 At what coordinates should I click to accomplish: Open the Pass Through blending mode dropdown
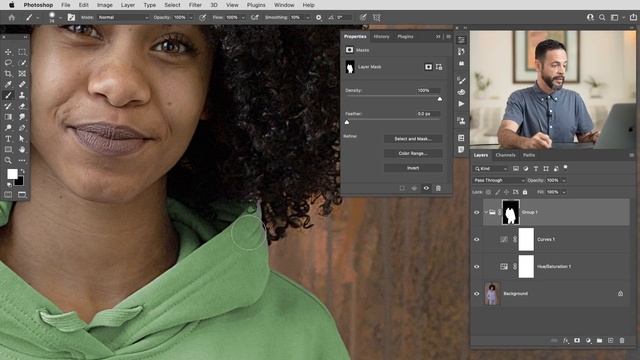click(499, 180)
